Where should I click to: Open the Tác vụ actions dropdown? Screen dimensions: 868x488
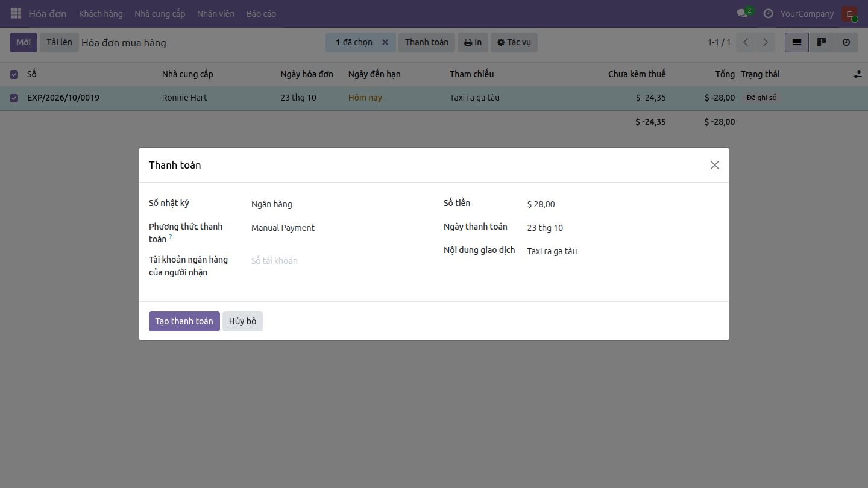(514, 42)
